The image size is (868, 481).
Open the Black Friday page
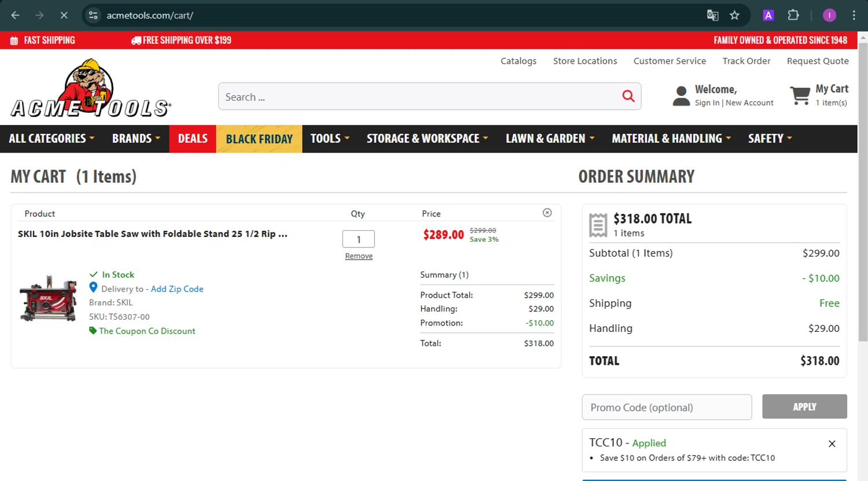click(x=259, y=139)
